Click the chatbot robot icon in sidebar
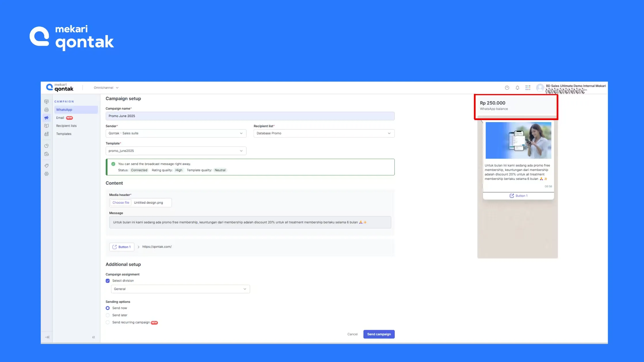Image resolution: width=644 pixels, height=362 pixels. (47, 134)
